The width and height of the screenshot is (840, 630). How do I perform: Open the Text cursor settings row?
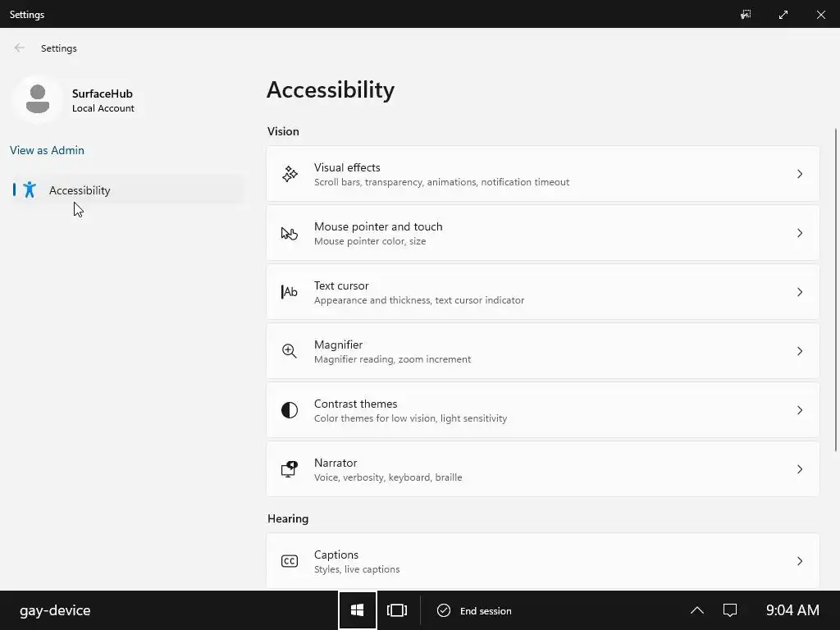click(542, 292)
